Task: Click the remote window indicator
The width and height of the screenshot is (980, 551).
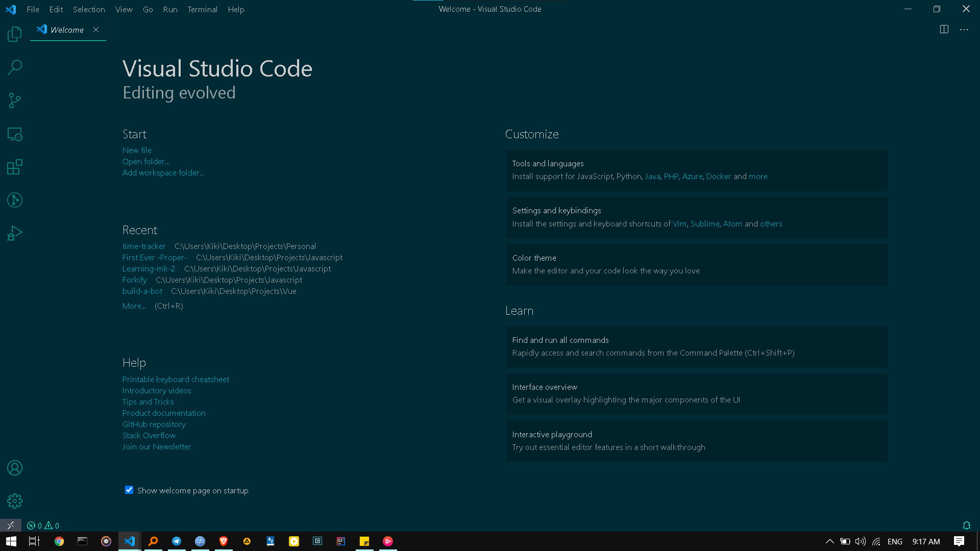Action: pos(10,525)
